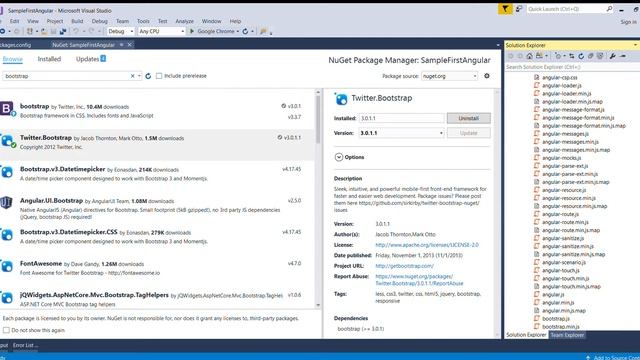Click the Twitter.Bootstrap icon in details pane

point(341,99)
